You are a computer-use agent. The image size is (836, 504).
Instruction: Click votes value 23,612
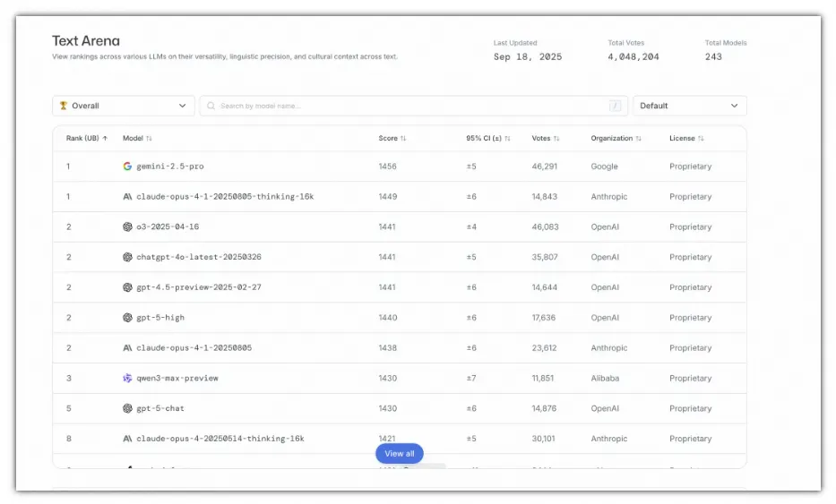pyautogui.click(x=544, y=348)
